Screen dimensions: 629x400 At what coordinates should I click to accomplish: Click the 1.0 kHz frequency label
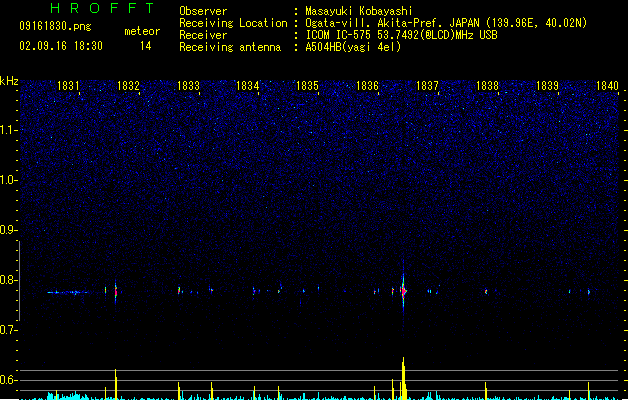pos(8,180)
